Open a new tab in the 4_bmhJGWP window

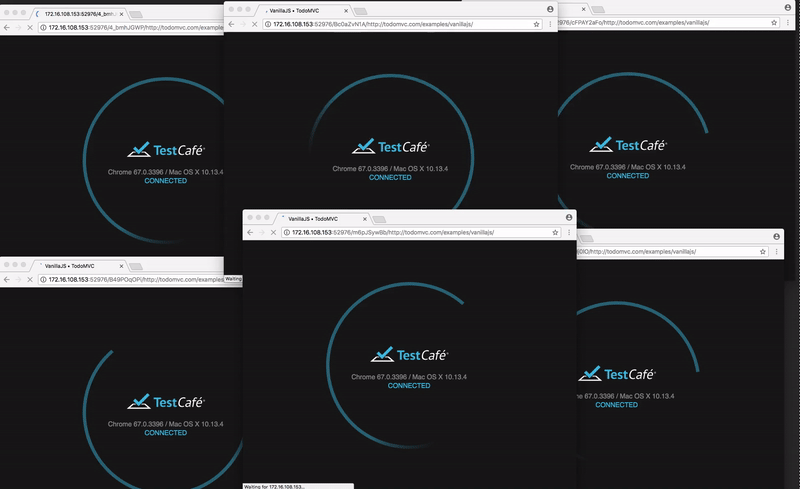coord(136,14)
